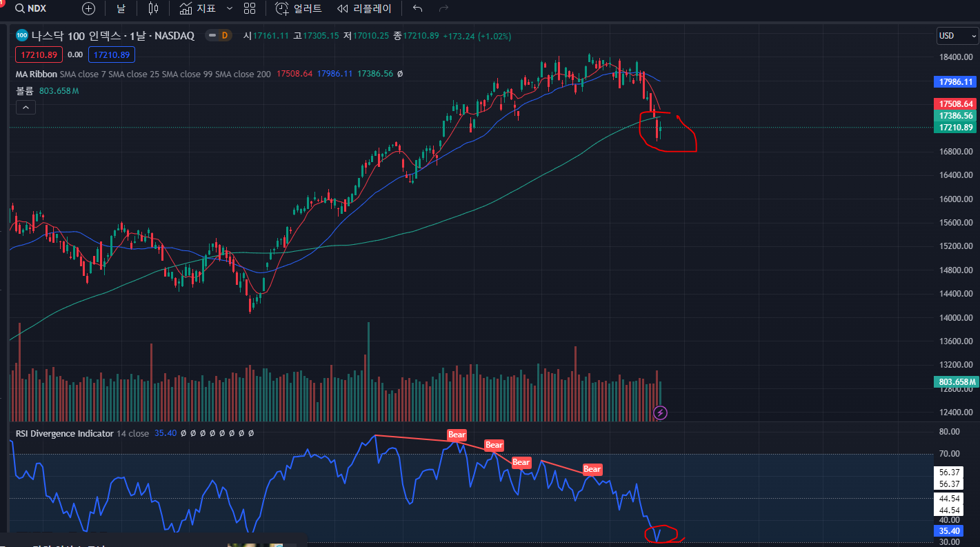Click the 17210.89 current price label
The height and width of the screenshot is (547, 980).
coord(956,128)
